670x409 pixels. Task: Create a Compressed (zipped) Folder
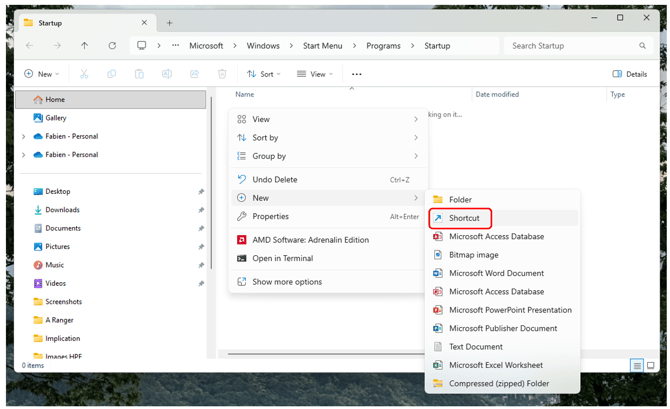click(502, 383)
